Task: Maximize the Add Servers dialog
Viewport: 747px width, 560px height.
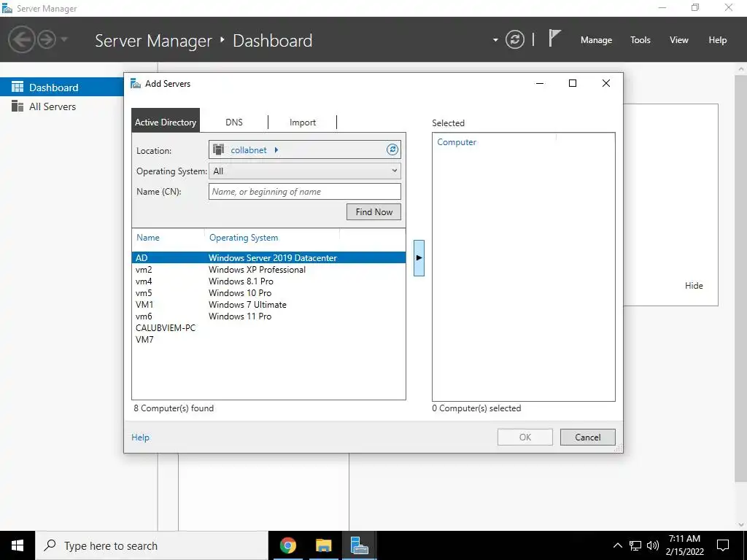Action: click(573, 83)
